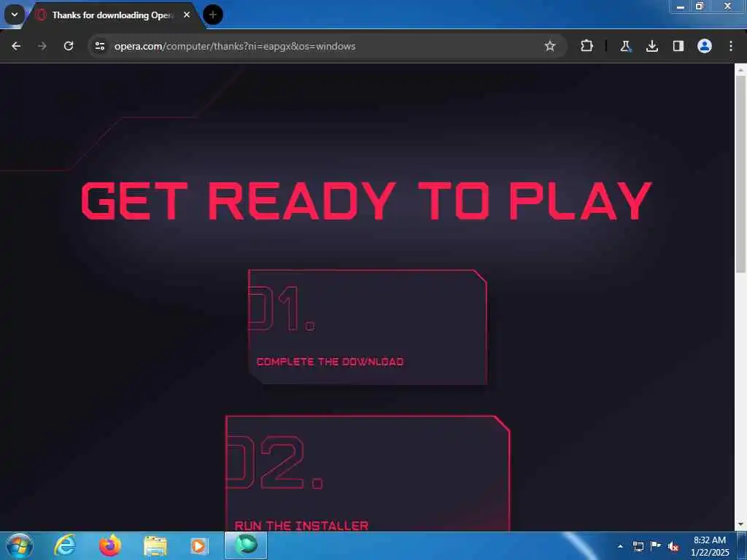This screenshot has height=560, width=747.
Task: Click the 'Run the installer' step text
Action: tap(301, 526)
